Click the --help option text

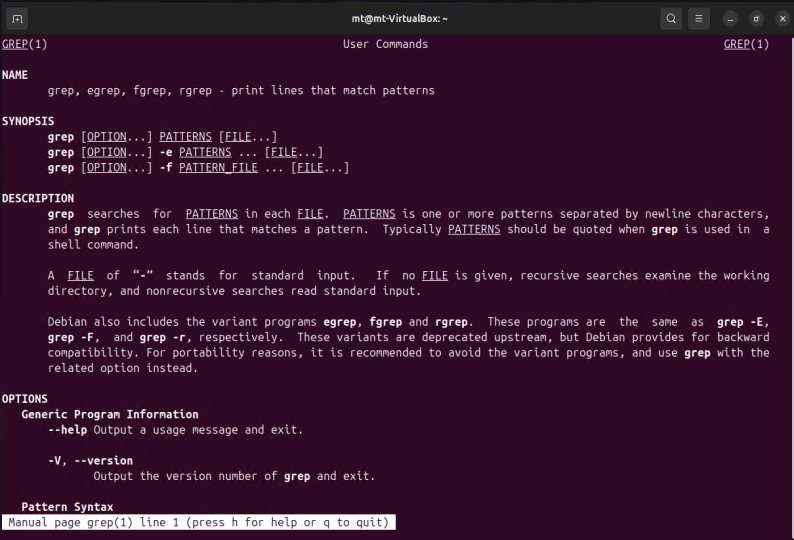click(67, 430)
